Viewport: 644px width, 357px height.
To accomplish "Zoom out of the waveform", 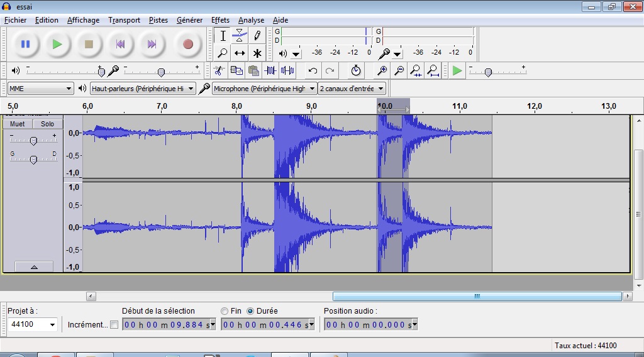I will pos(399,70).
